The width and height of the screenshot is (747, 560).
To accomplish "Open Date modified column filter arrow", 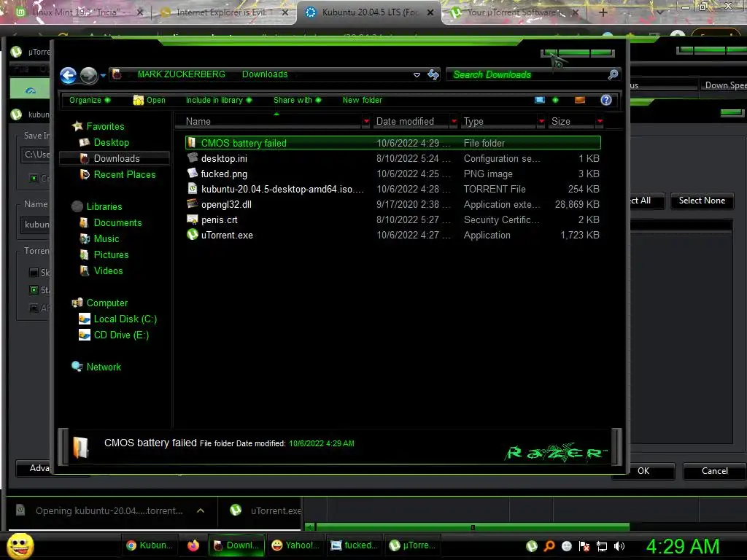I will (x=454, y=122).
